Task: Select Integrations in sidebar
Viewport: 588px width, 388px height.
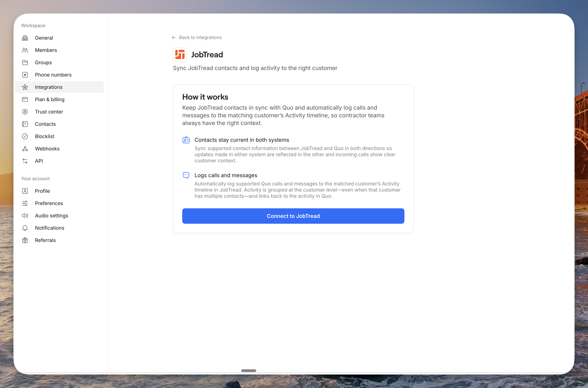Action: tap(59, 87)
